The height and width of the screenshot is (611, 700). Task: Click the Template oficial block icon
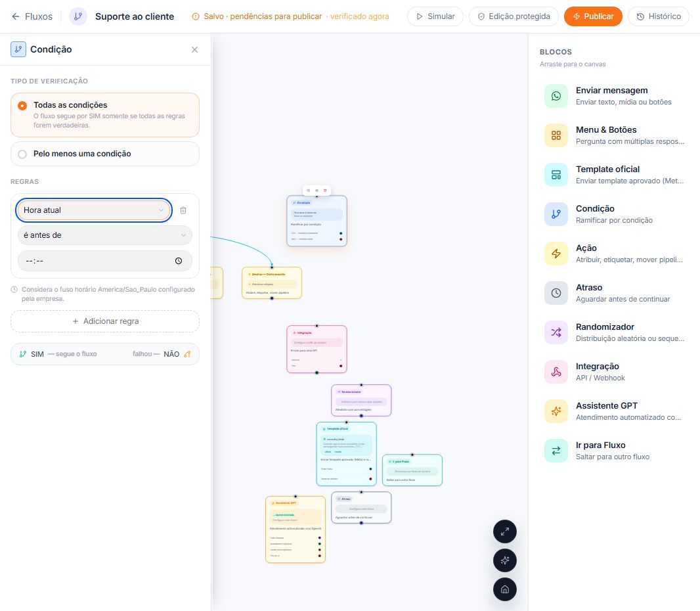pyautogui.click(x=556, y=175)
